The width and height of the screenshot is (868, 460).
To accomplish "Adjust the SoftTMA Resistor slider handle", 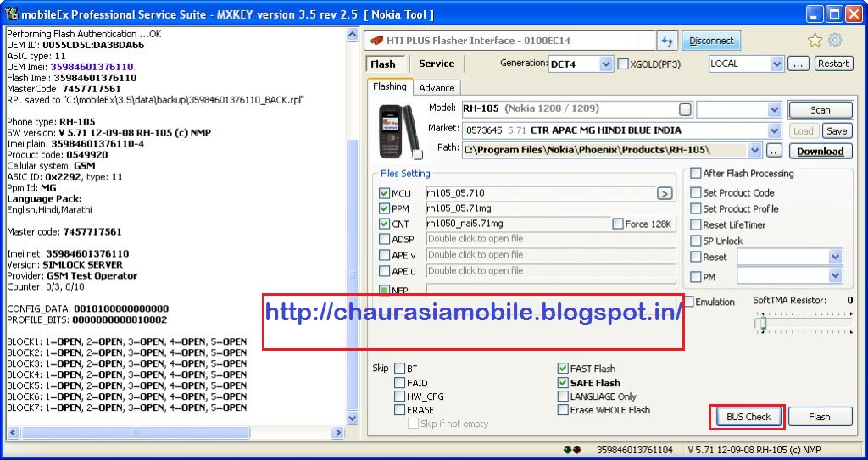I will click(763, 322).
